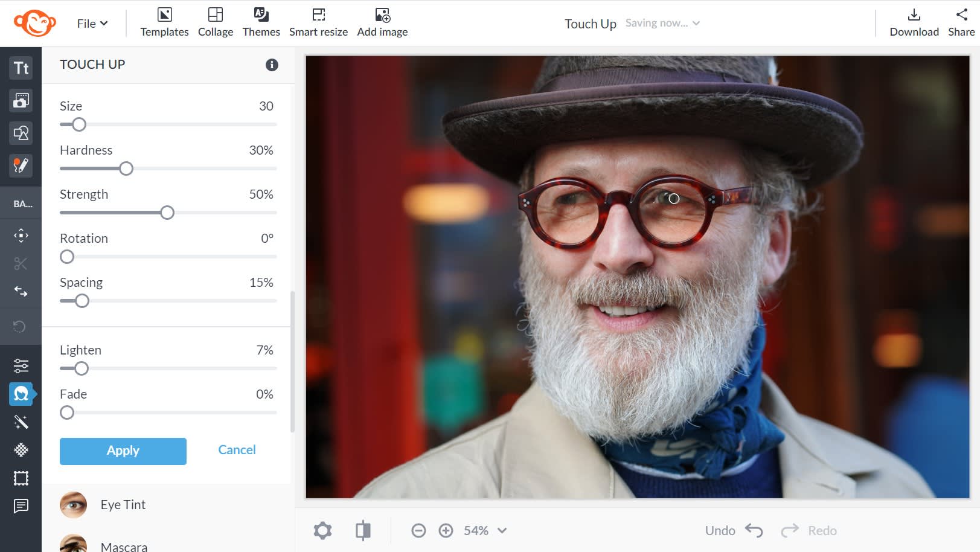Select the Move arrows tool in sidebar

point(21,236)
